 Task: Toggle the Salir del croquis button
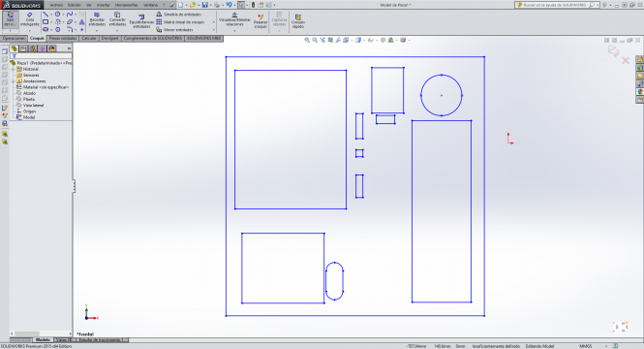coord(11,19)
